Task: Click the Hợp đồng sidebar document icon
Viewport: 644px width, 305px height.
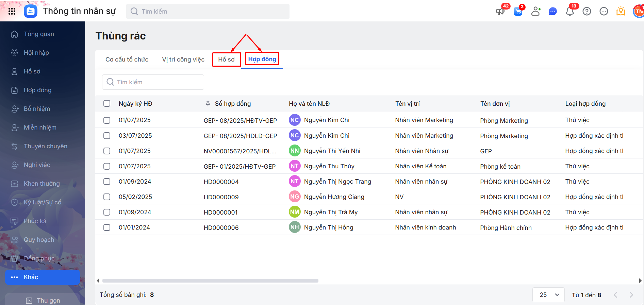Action: 14,90
